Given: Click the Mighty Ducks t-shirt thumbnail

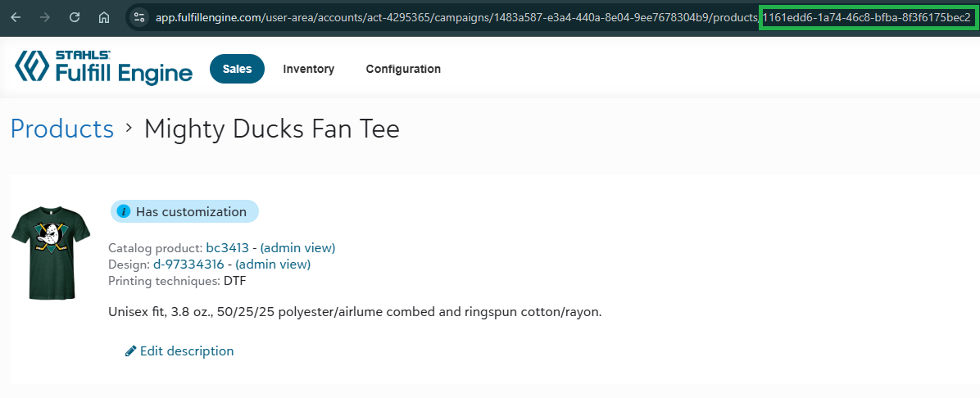Looking at the screenshot, I should pyautogui.click(x=52, y=252).
